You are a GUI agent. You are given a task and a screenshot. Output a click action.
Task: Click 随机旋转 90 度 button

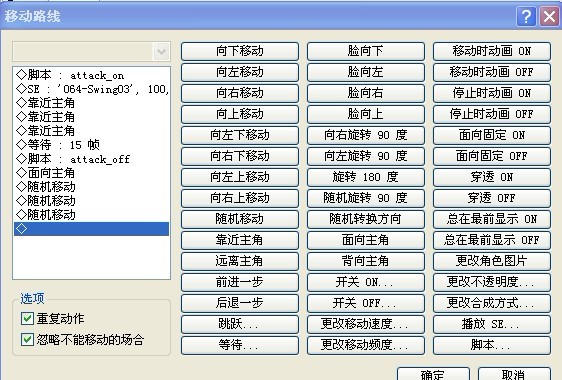[366, 198]
